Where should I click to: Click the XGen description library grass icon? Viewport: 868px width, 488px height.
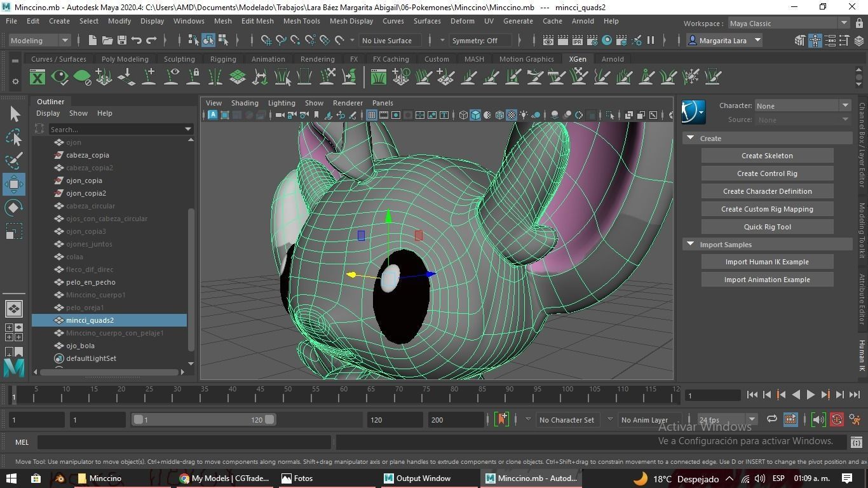pos(378,78)
